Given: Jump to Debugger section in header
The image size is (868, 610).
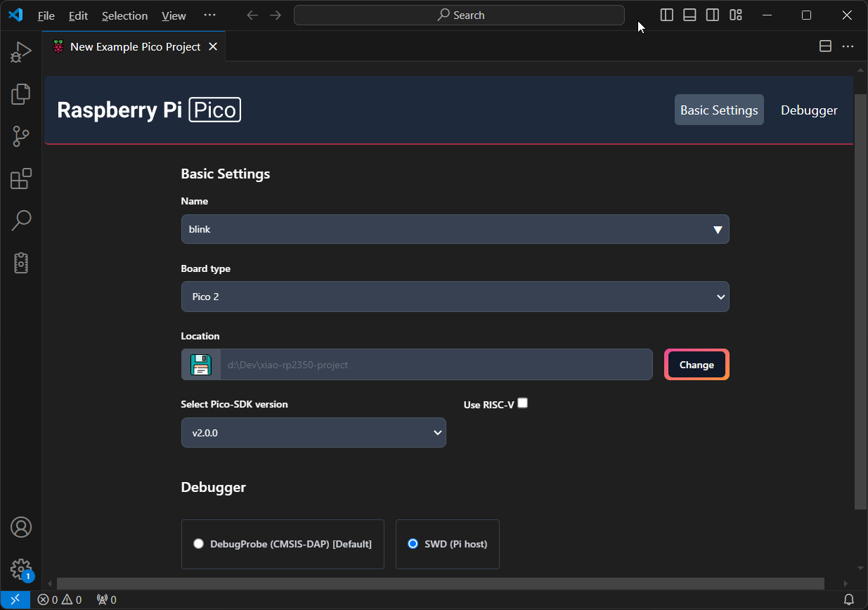Looking at the screenshot, I should tap(809, 110).
